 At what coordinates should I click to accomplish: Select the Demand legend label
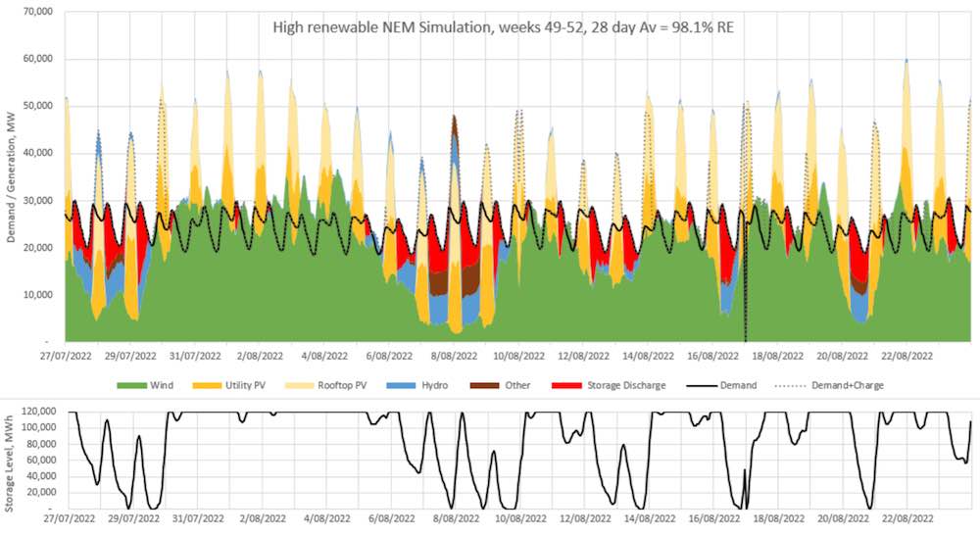point(738,386)
